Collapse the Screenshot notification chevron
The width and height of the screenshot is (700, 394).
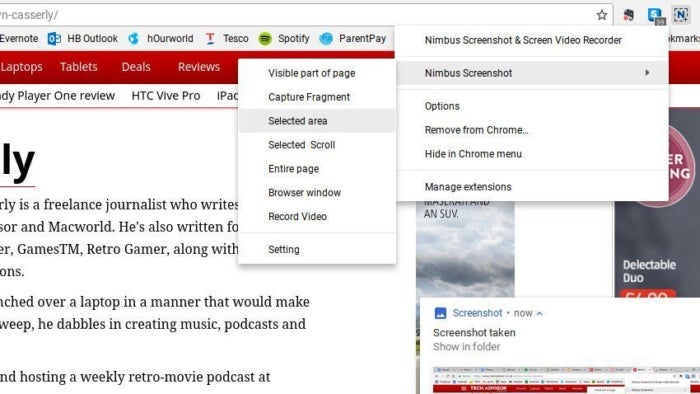[539, 314]
